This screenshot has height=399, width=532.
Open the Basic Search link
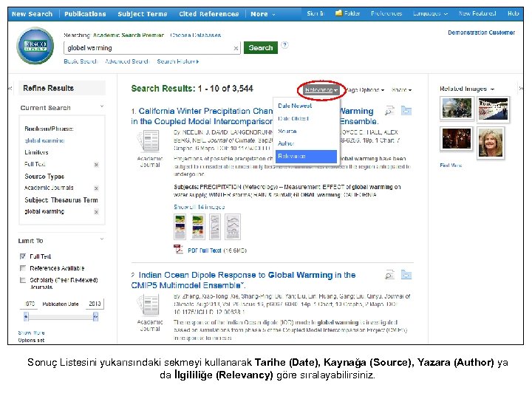pyautogui.click(x=81, y=61)
